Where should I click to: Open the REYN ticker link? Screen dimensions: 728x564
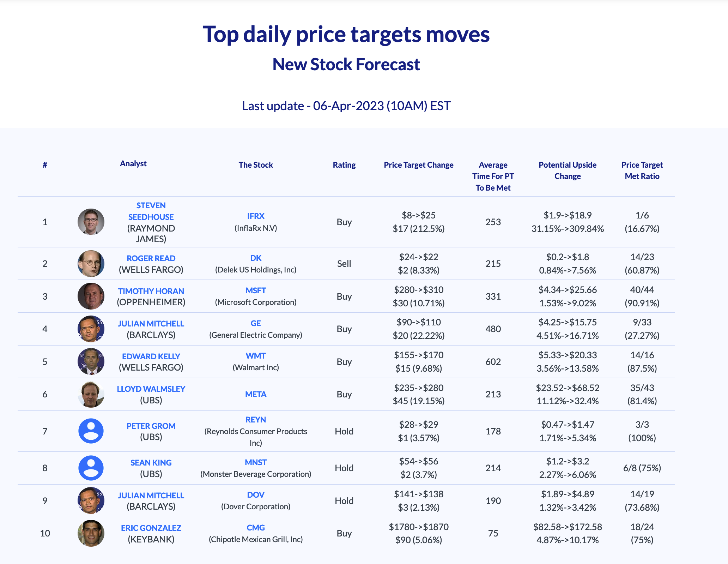pos(256,420)
